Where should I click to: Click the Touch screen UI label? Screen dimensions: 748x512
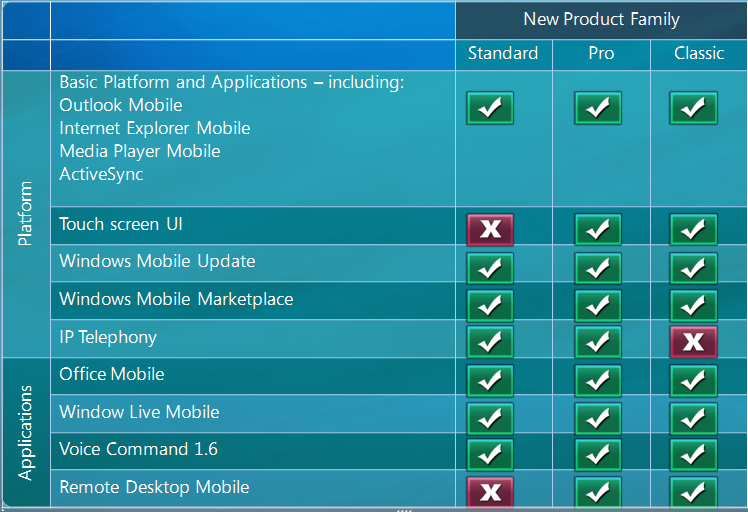(x=121, y=224)
